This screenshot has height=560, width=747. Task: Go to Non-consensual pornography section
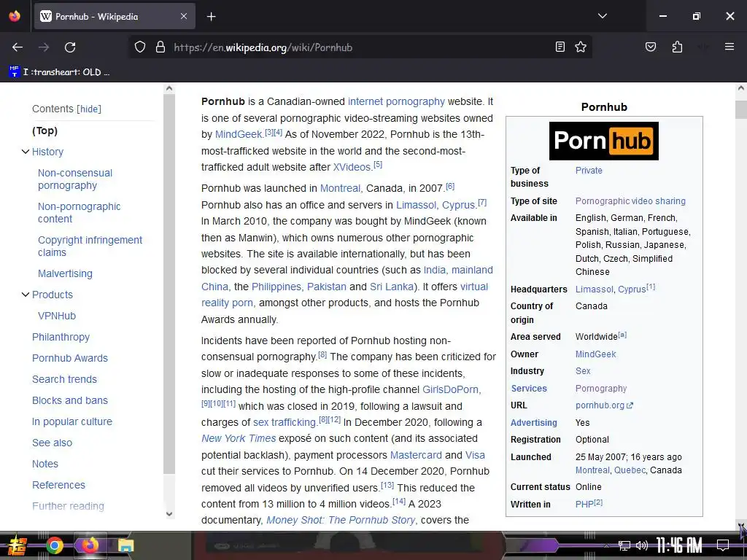(75, 179)
